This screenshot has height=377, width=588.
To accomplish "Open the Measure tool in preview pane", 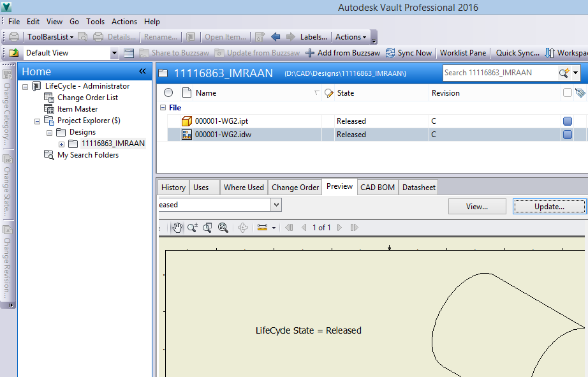I will pyautogui.click(x=263, y=227).
